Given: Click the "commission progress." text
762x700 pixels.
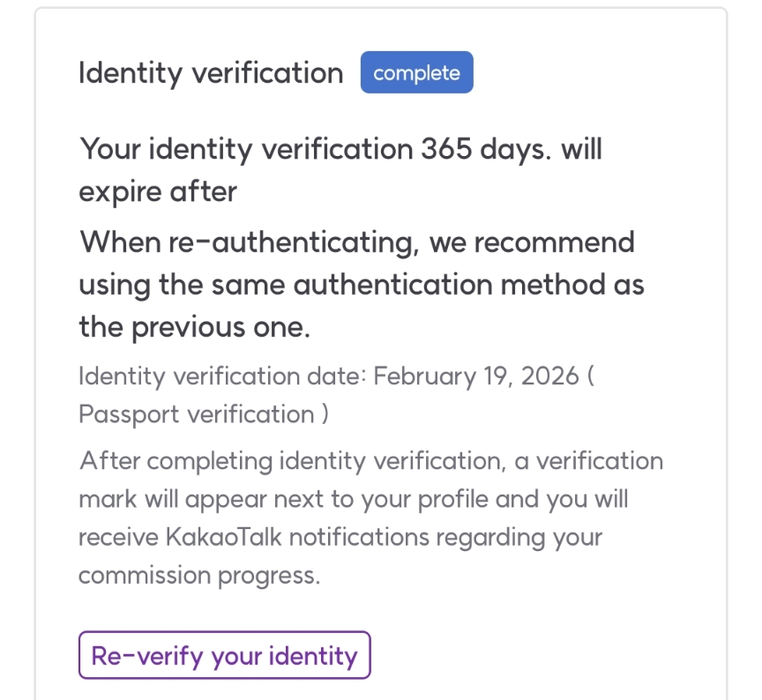Looking at the screenshot, I should pyautogui.click(x=198, y=575).
